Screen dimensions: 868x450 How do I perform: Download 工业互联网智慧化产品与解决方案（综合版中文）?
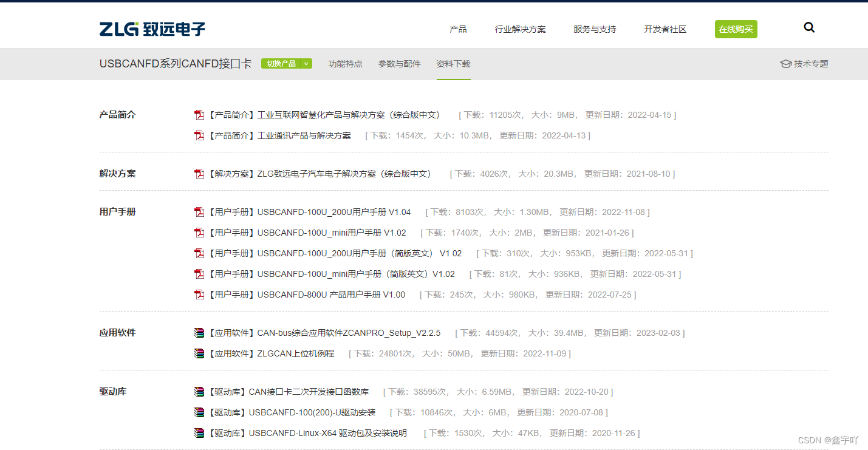coord(323,115)
